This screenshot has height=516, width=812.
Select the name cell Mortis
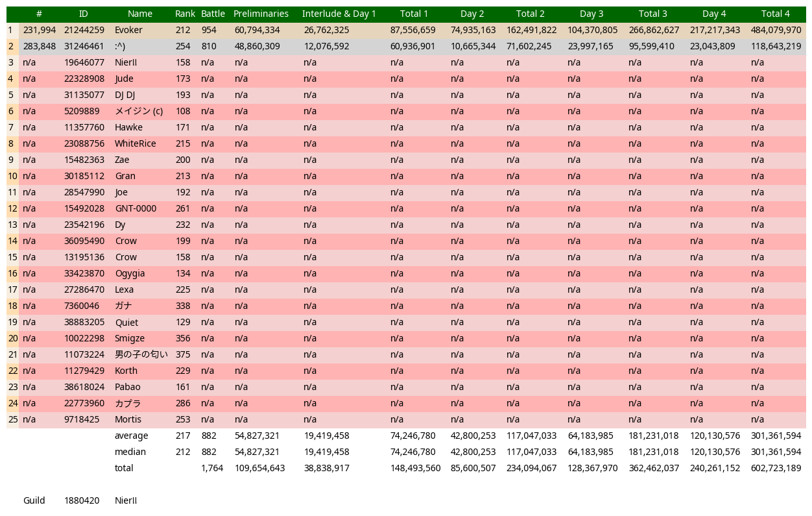[128, 419]
